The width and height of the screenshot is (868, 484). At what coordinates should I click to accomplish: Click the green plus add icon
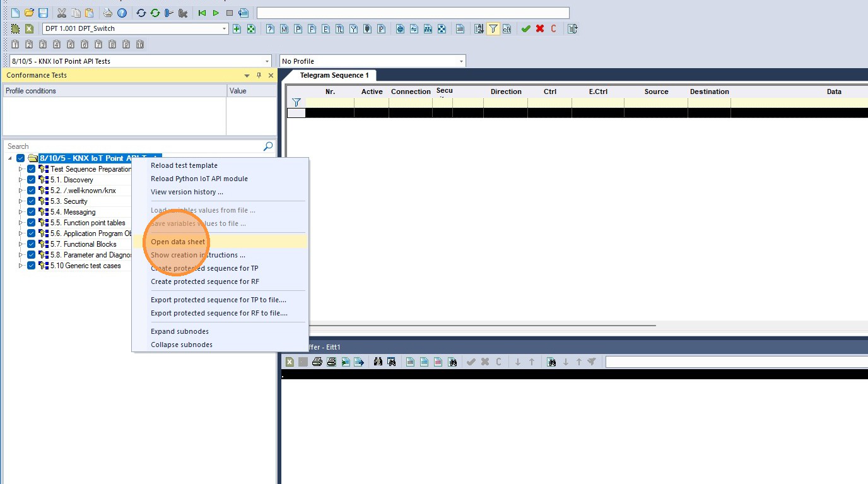(237, 28)
